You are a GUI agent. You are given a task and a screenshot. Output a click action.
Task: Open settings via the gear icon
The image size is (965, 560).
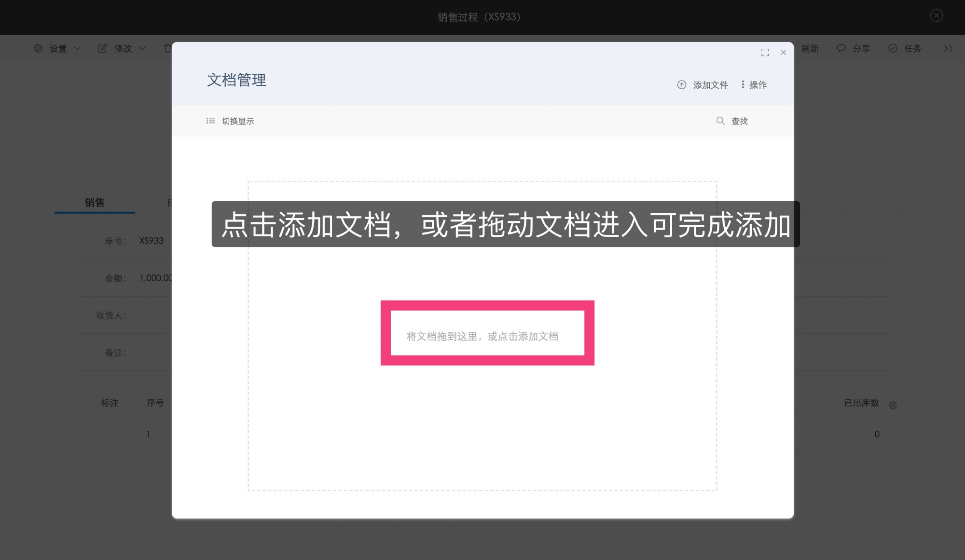38,48
